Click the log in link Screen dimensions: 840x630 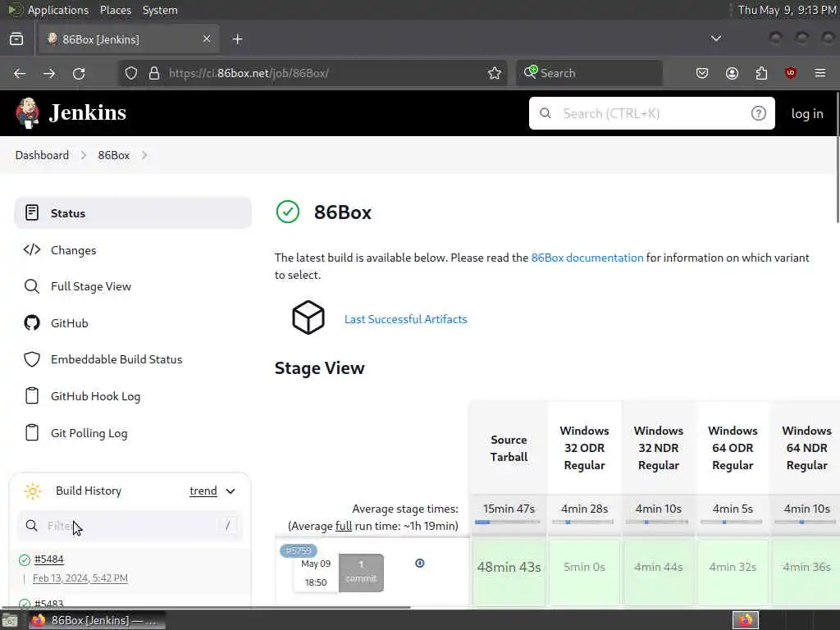pos(807,113)
